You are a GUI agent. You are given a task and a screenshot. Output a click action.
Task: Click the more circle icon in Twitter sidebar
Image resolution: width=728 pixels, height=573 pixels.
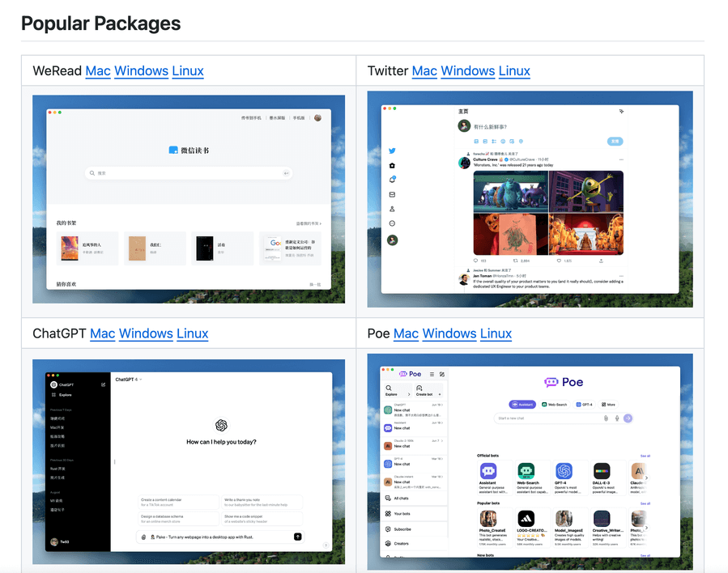(392, 223)
